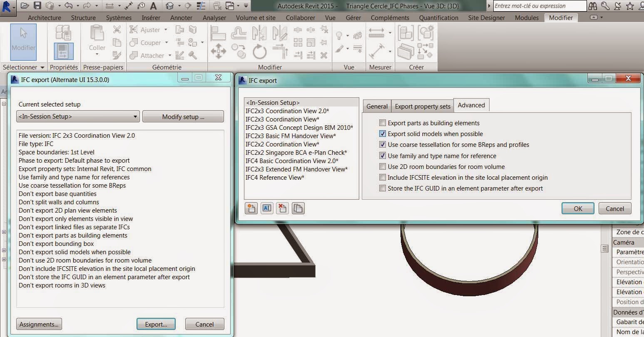Switch to the Structure ribbon tab
Viewport: 644px width, 337px height.
[x=83, y=17]
